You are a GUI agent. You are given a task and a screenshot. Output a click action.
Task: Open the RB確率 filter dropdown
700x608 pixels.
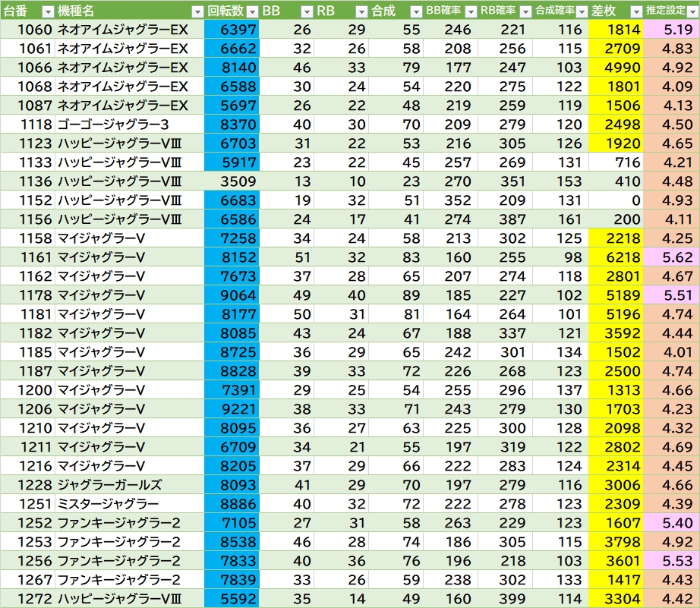tap(525, 11)
